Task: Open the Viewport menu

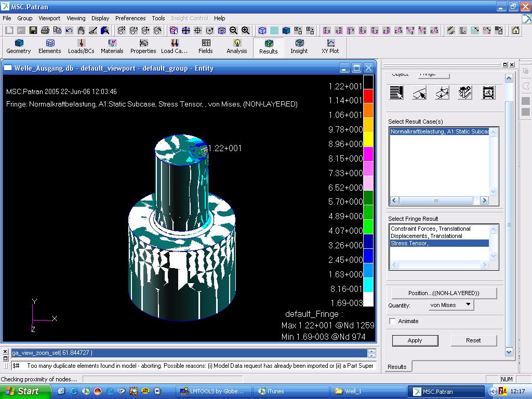Action: point(49,18)
